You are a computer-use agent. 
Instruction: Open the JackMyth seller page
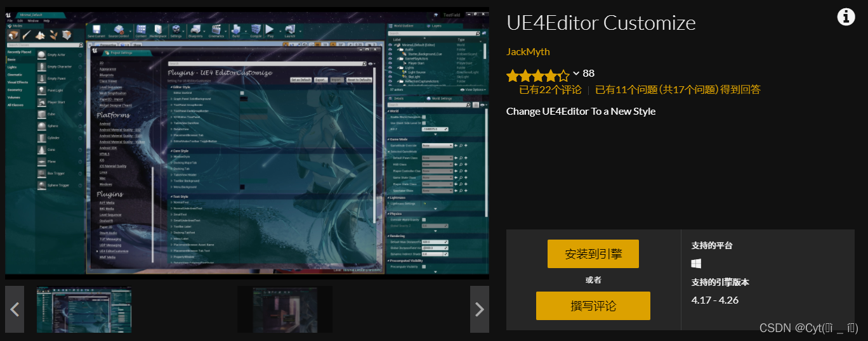[x=528, y=51]
